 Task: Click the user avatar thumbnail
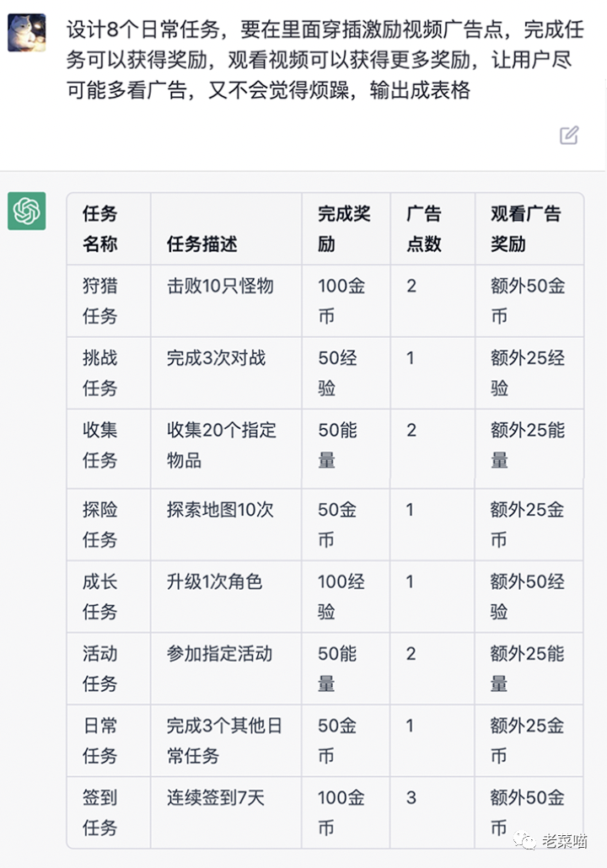tap(27, 33)
